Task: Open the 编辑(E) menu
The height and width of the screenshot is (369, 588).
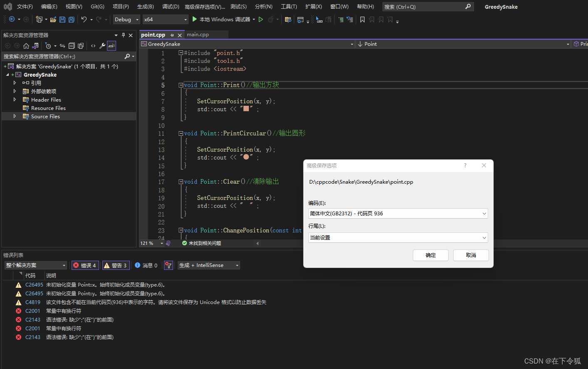Action: (x=49, y=7)
